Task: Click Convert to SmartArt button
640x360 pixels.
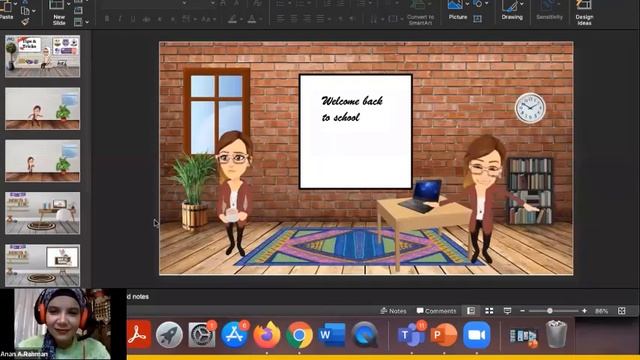Action: 420,13
